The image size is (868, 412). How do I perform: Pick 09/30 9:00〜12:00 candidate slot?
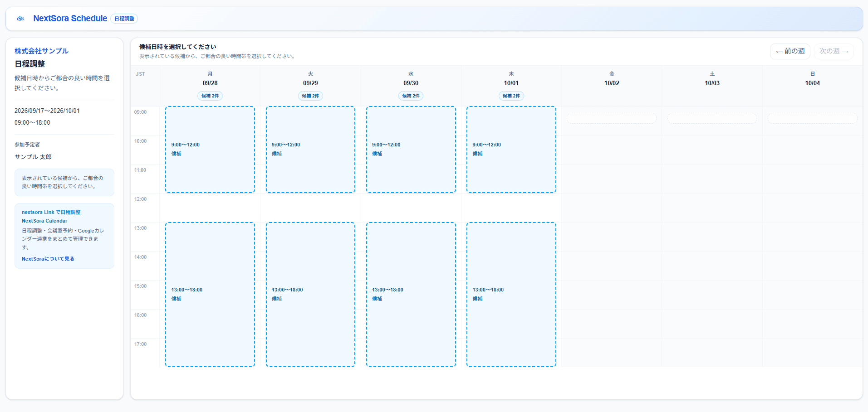[x=411, y=150]
